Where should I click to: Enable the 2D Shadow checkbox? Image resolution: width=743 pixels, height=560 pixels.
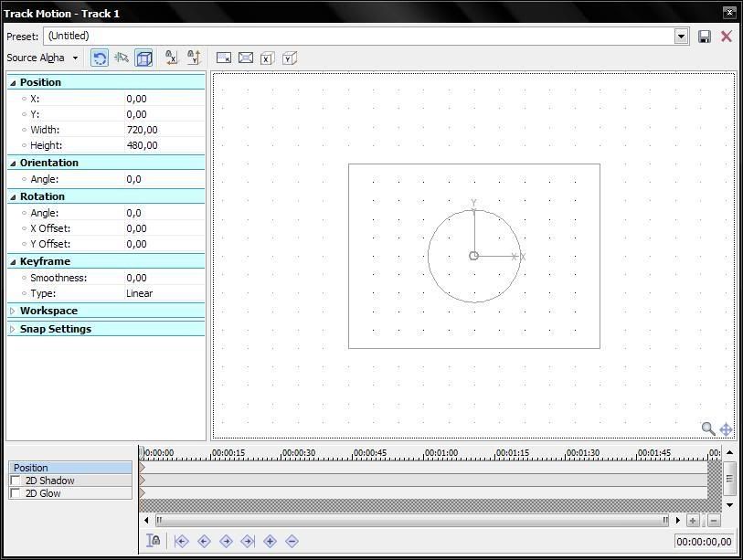pos(16,481)
